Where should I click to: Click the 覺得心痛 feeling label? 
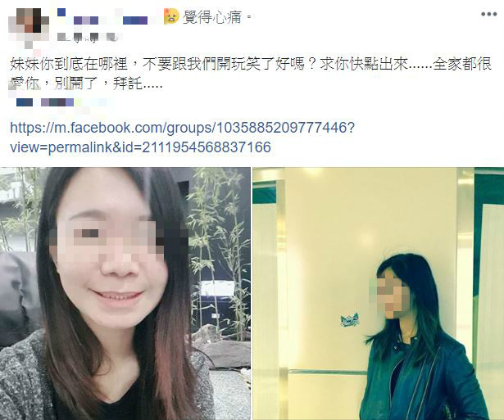pyautogui.click(x=212, y=16)
